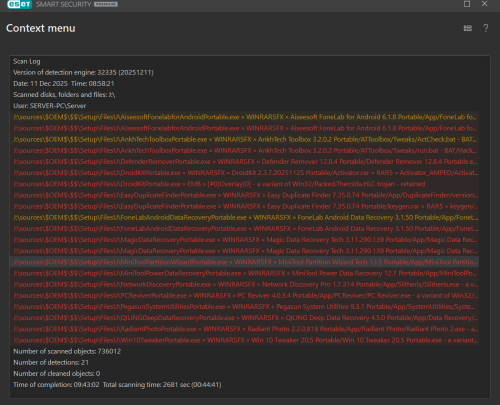Click the ESET logo icon
The width and height of the screenshot is (500, 405).
[19, 4]
